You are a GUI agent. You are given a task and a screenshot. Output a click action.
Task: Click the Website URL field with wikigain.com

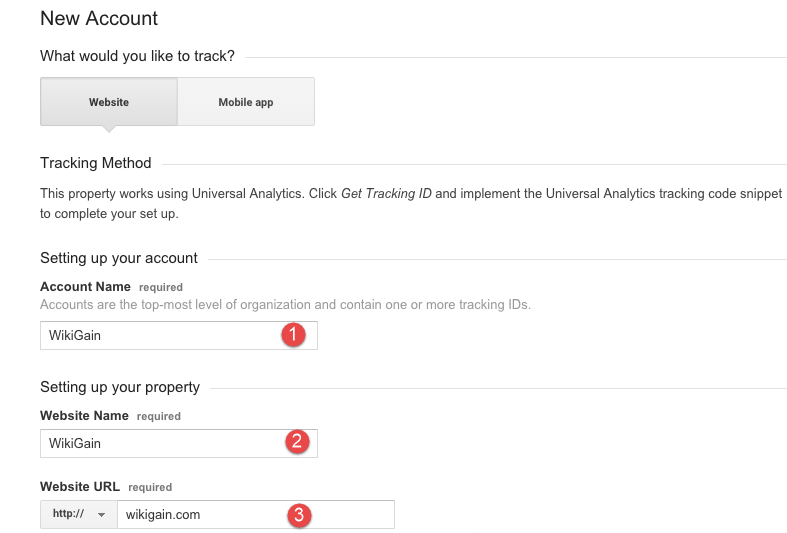click(256, 514)
